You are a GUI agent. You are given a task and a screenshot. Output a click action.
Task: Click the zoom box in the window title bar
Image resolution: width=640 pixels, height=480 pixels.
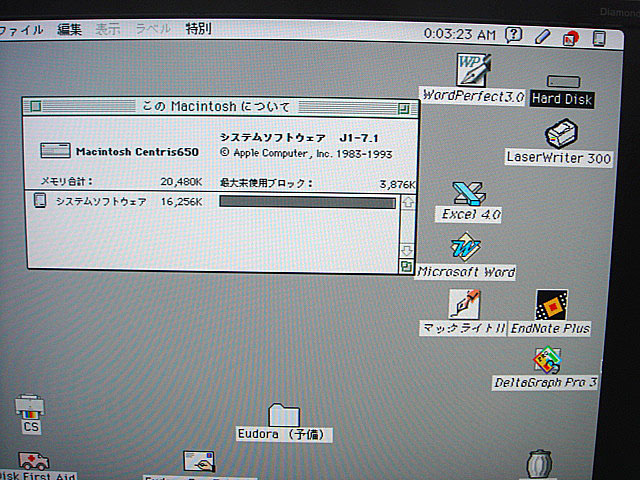[x=404, y=109]
